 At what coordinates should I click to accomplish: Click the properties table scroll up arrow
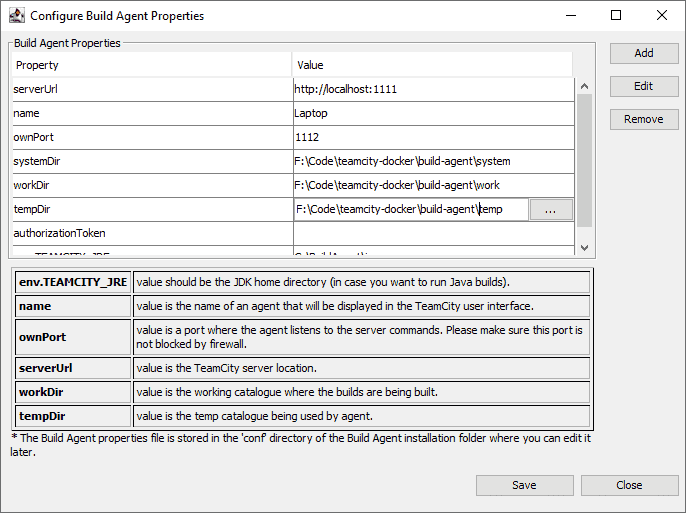click(x=584, y=86)
